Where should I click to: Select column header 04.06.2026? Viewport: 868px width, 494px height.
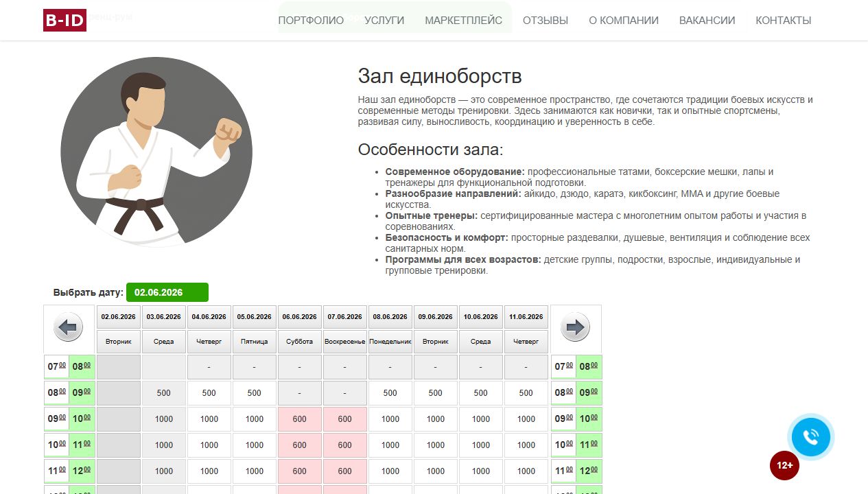coord(209,317)
